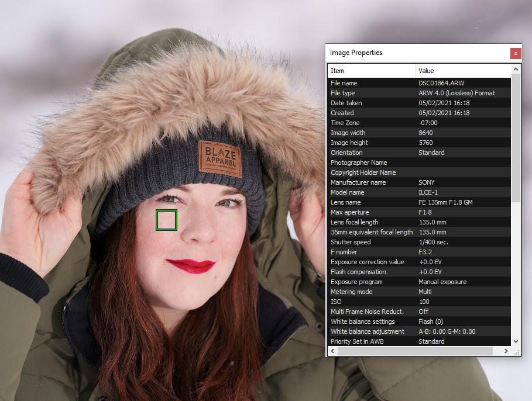
Task: Select the F3.2 F number value
Action: [x=425, y=252]
